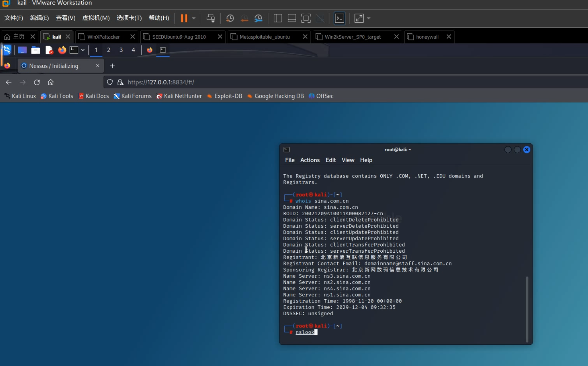Revert virtual machine to previous snapshot
Screen dimensions: 588x366
click(x=244, y=18)
